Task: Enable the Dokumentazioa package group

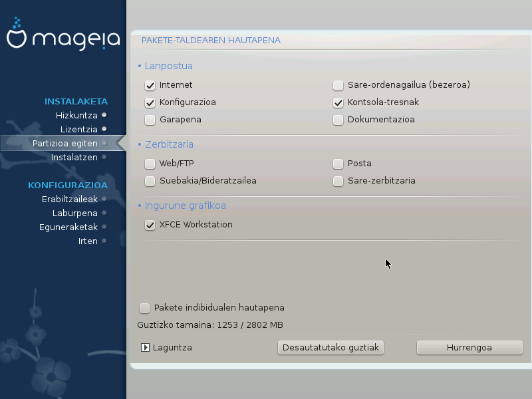Action: click(338, 120)
